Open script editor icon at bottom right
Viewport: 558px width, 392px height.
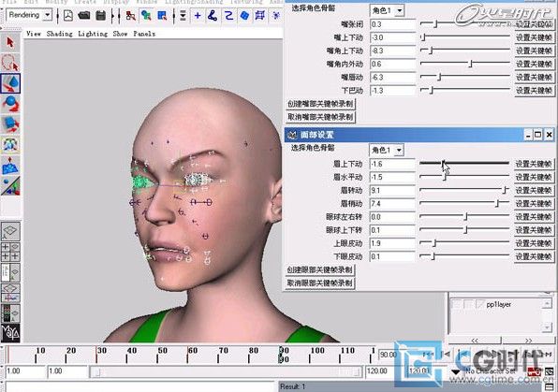click(550, 386)
